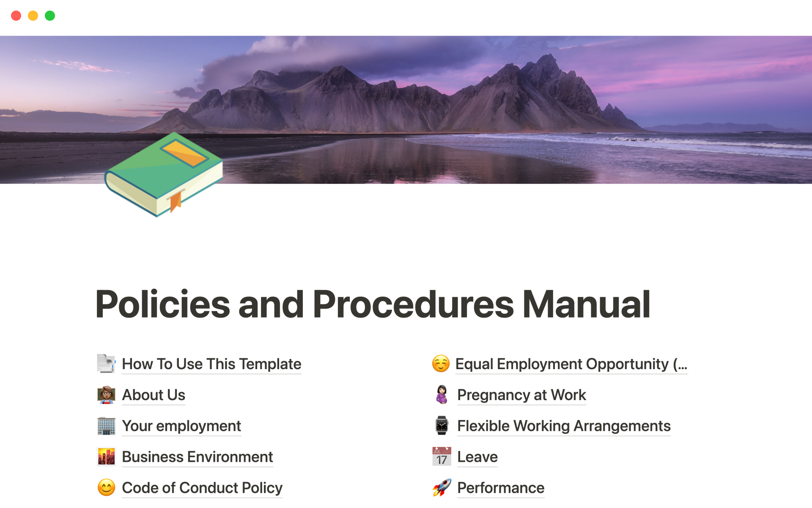The width and height of the screenshot is (812, 508).
Task: Click the notepad icon next to How To Use This Template
Action: click(x=107, y=364)
